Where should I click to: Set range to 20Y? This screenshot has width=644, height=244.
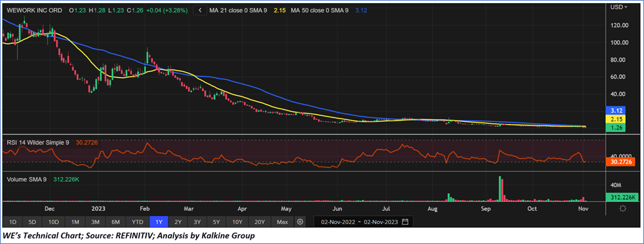tap(260, 222)
